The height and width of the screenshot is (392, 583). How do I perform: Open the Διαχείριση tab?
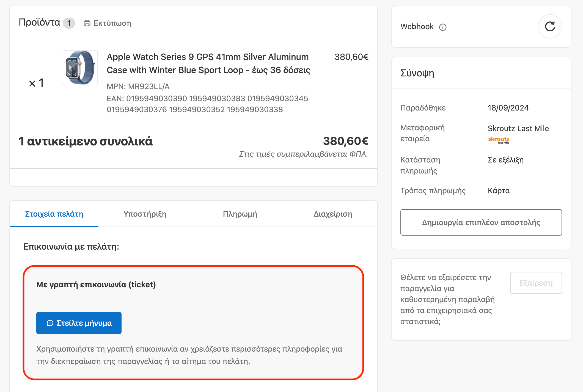pyautogui.click(x=333, y=214)
